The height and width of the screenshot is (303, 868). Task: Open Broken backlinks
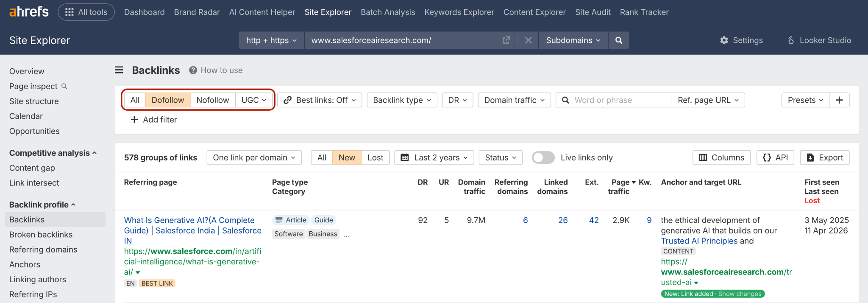coord(41,235)
